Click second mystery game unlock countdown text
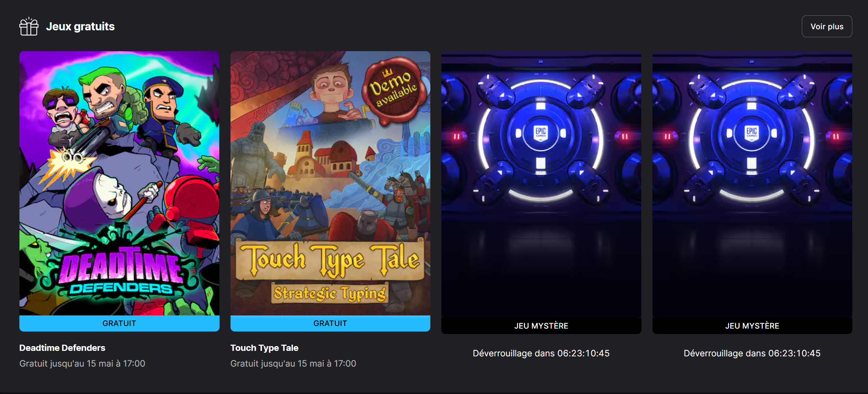This screenshot has height=394, width=868. click(752, 353)
